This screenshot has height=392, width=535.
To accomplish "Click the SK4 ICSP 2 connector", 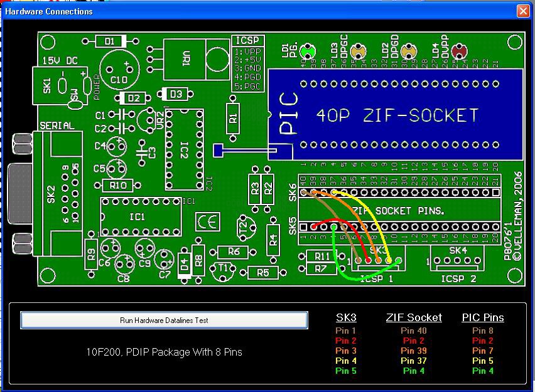I will [458, 258].
